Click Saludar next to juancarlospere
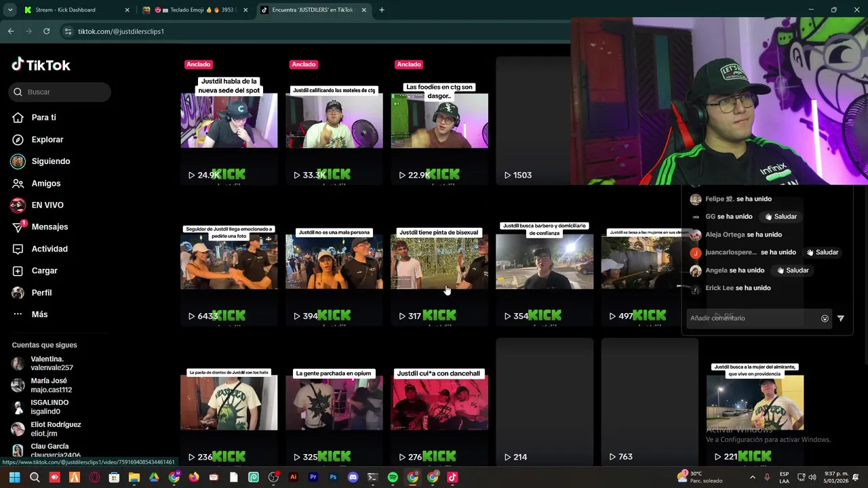 click(x=822, y=252)
